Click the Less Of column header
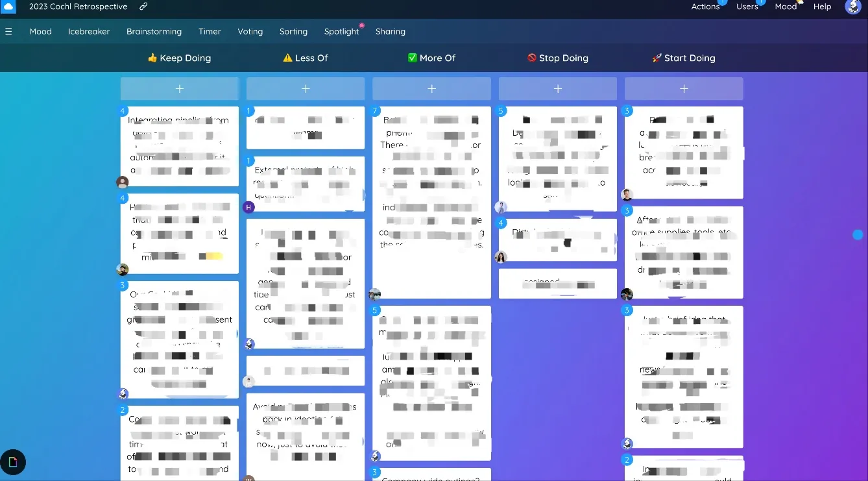This screenshot has height=481, width=868. coord(306,58)
